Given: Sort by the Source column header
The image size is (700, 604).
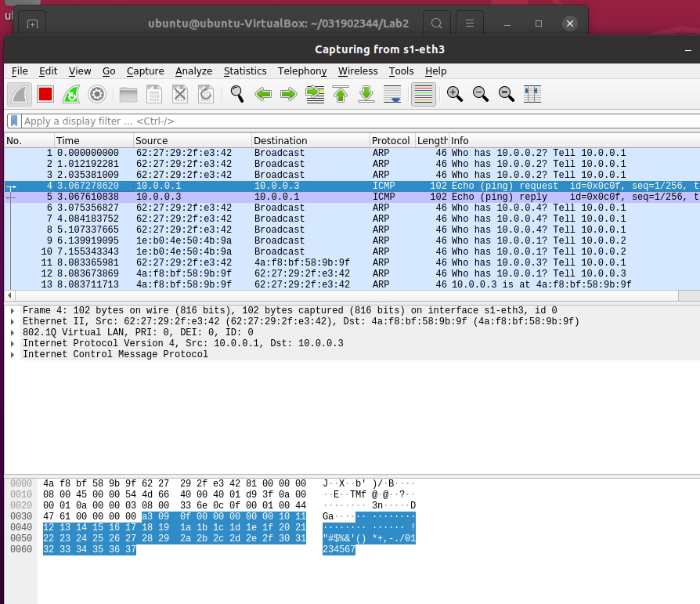Looking at the screenshot, I should pyautogui.click(x=193, y=141).
